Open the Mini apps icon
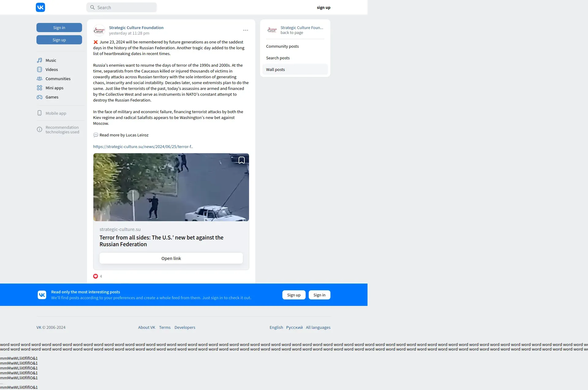Image resolution: width=588 pixels, height=390 pixels. [40, 88]
